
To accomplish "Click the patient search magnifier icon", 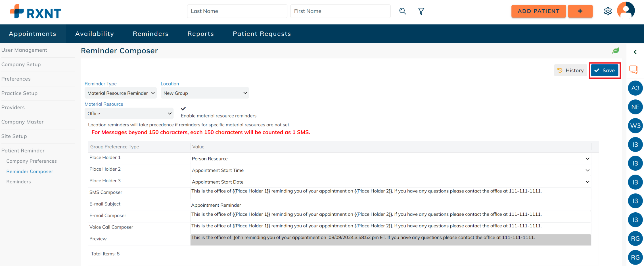I will click(x=402, y=11).
